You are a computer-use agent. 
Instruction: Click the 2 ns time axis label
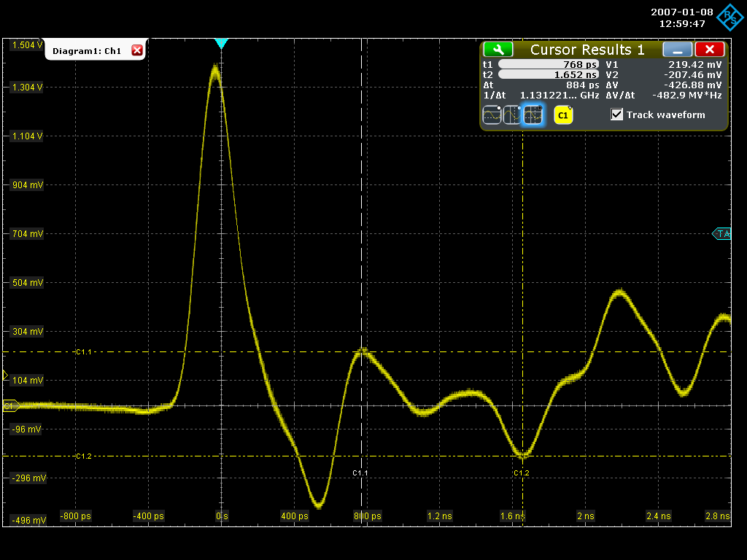click(586, 516)
